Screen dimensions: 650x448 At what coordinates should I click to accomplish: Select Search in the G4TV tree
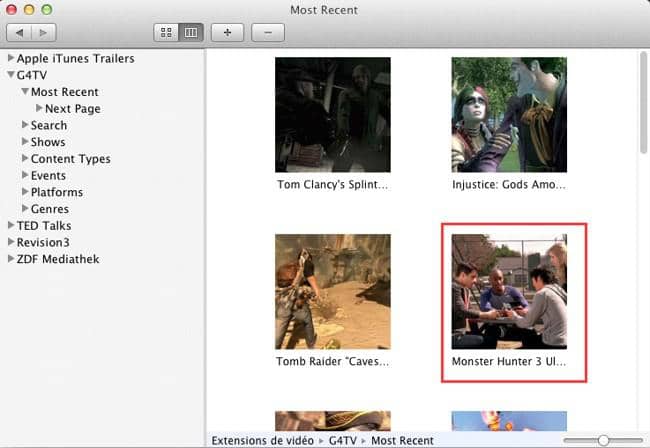49,125
